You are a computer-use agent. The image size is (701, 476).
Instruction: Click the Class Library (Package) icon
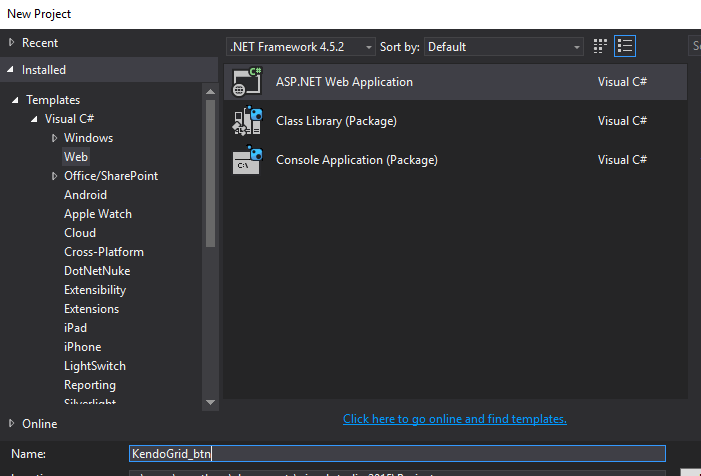pos(247,121)
